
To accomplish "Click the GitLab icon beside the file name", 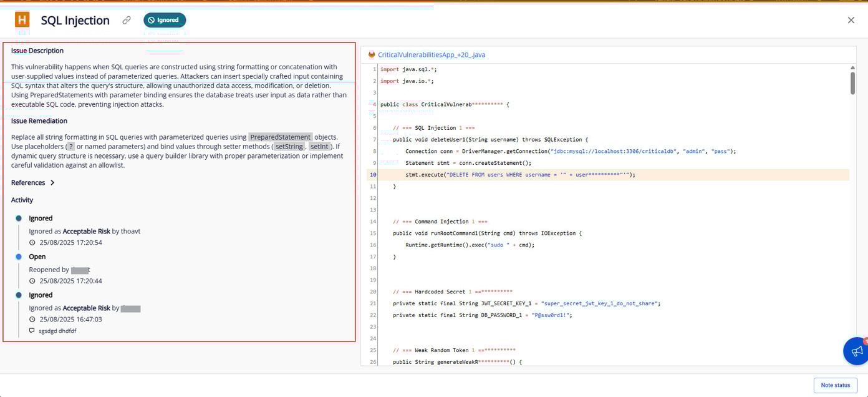I will pyautogui.click(x=372, y=55).
